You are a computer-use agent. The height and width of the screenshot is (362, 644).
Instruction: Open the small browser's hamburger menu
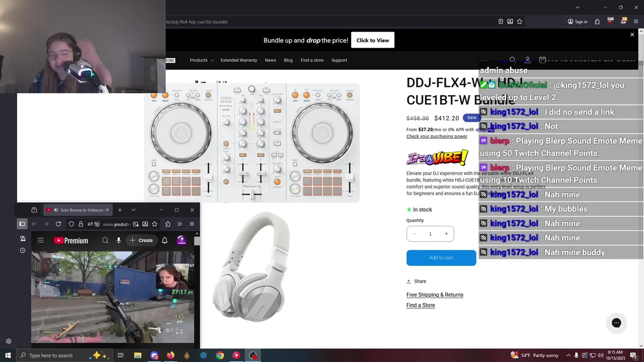[x=192, y=224]
